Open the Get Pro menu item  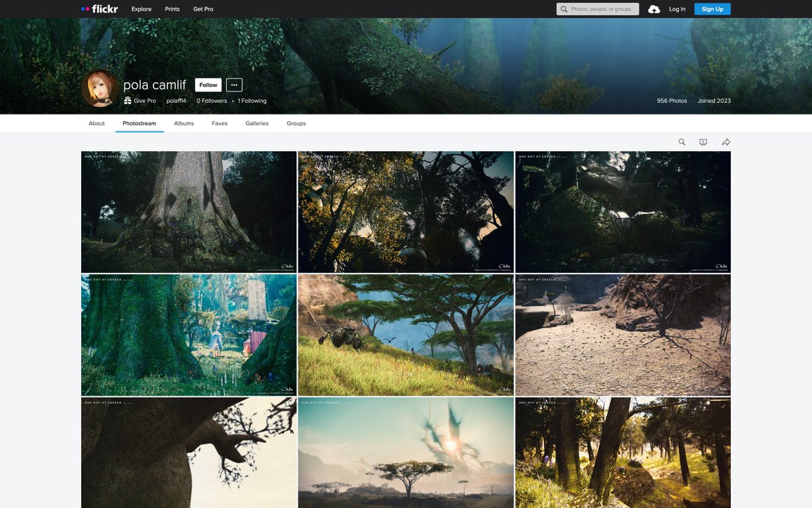(204, 9)
